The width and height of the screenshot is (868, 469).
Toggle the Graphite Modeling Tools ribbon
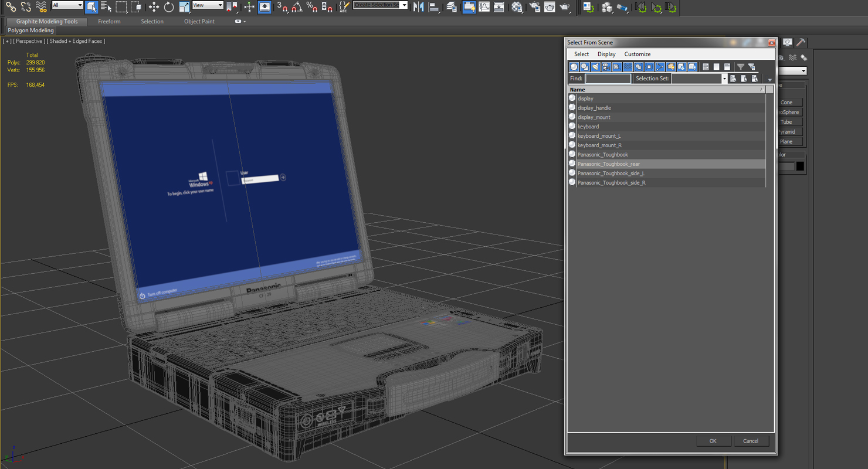pyautogui.click(x=469, y=6)
